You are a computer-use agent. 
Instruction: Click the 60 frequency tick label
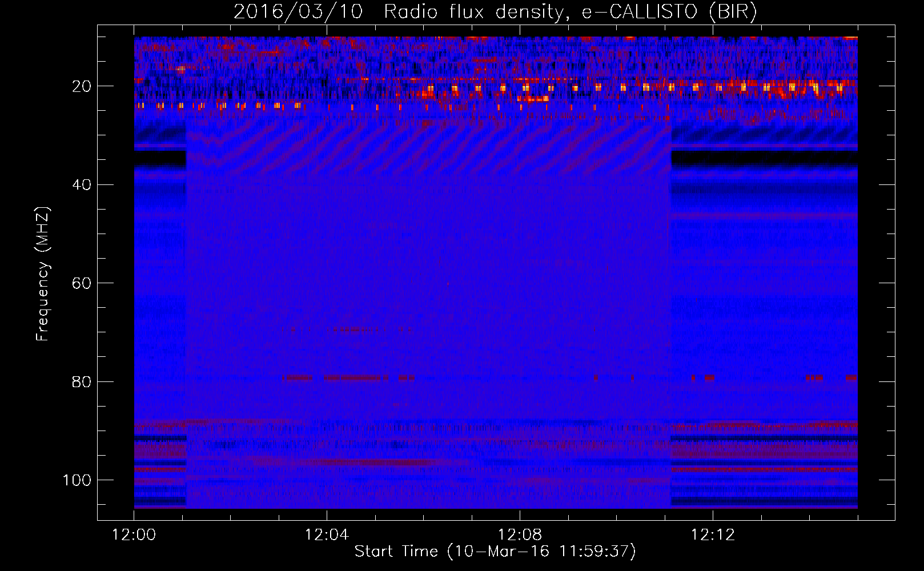82,283
